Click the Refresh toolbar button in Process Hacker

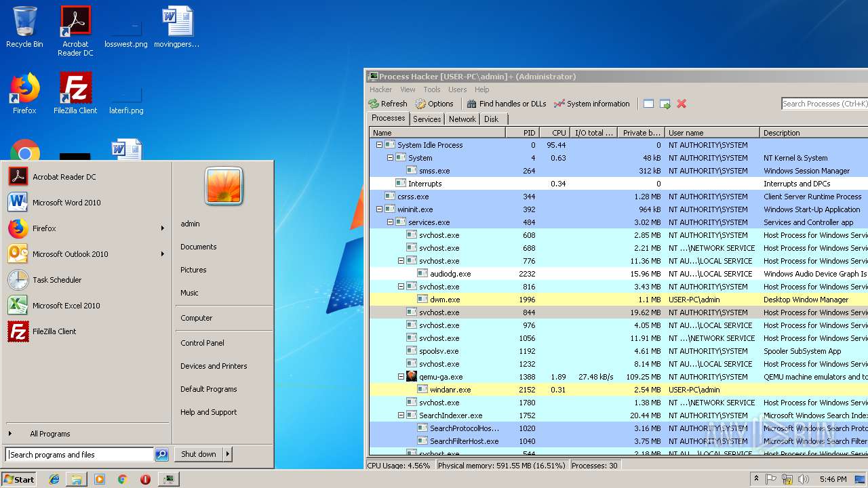coord(388,104)
